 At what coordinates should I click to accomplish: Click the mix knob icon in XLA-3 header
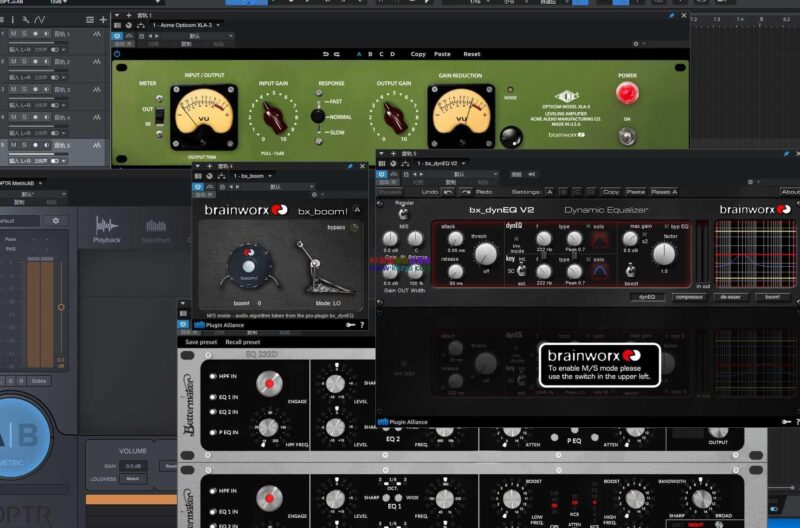click(x=129, y=25)
